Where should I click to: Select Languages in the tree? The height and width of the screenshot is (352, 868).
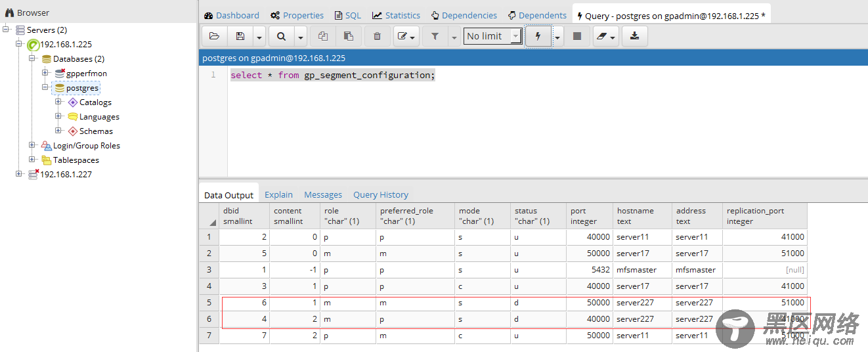pyautogui.click(x=99, y=117)
